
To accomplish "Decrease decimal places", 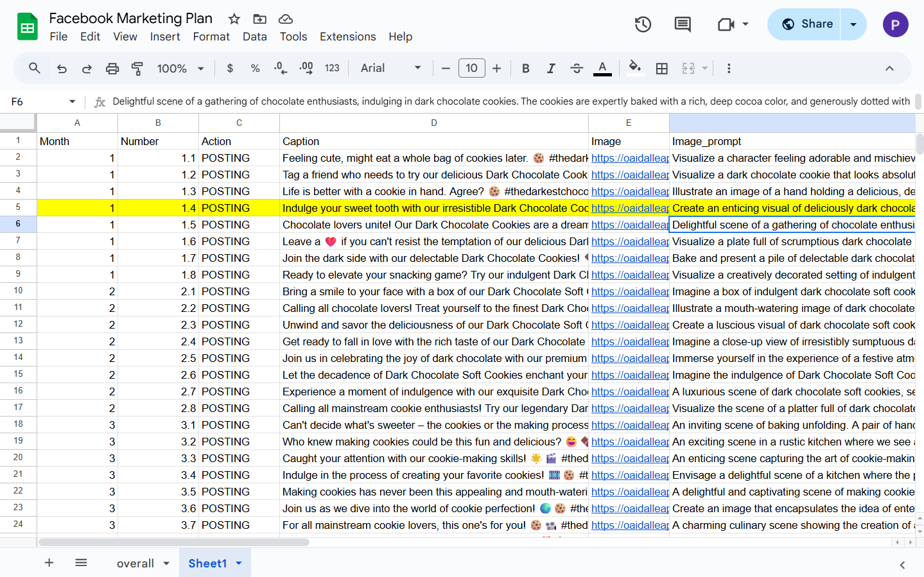I will [x=281, y=68].
